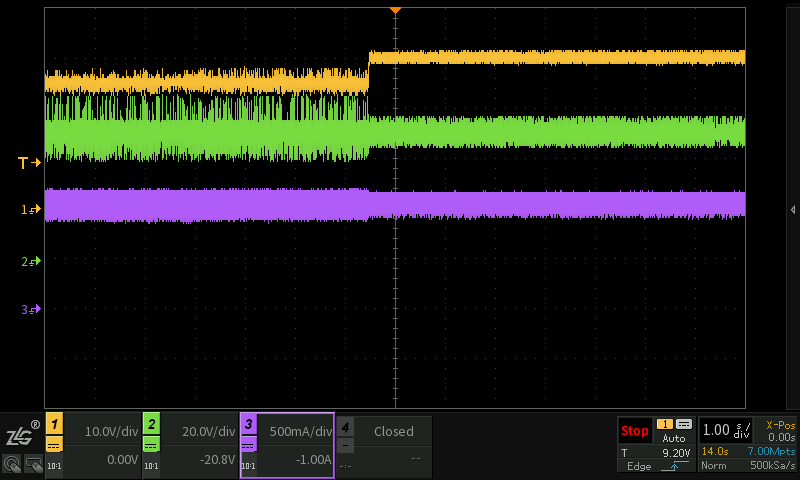Viewport: 800px width, 480px height.
Task: Enable the closed channel 4 badge
Action: (345, 427)
